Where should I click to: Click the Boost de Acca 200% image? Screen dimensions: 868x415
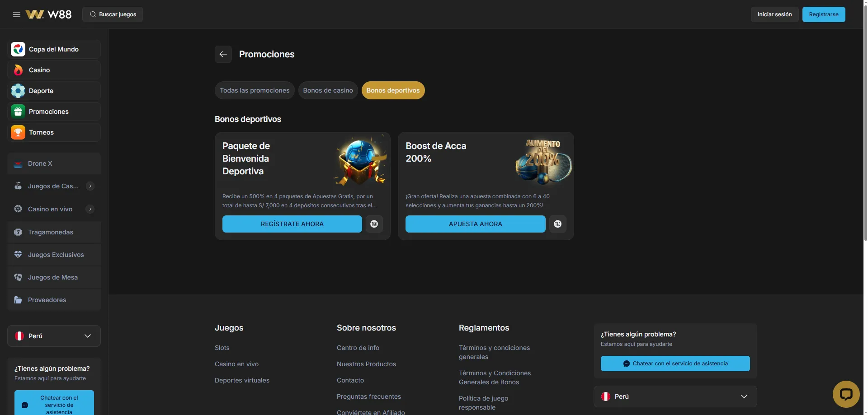coord(543,162)
